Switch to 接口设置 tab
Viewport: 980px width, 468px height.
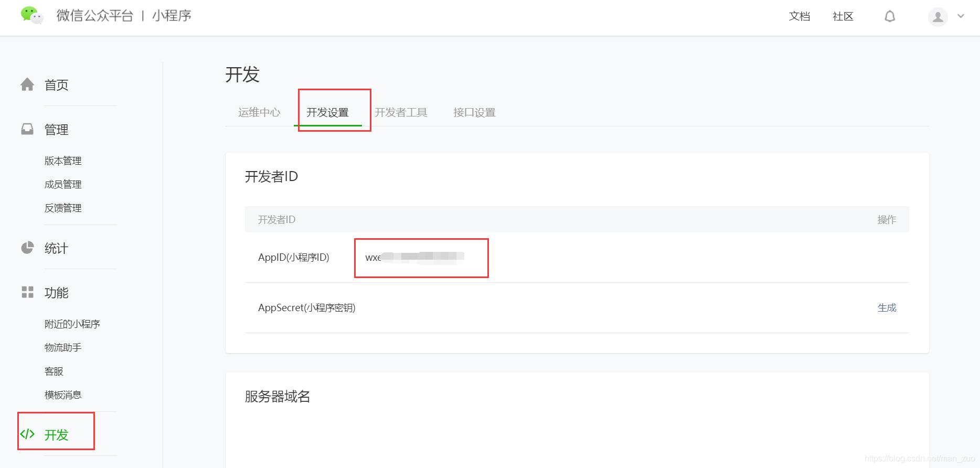475,112
